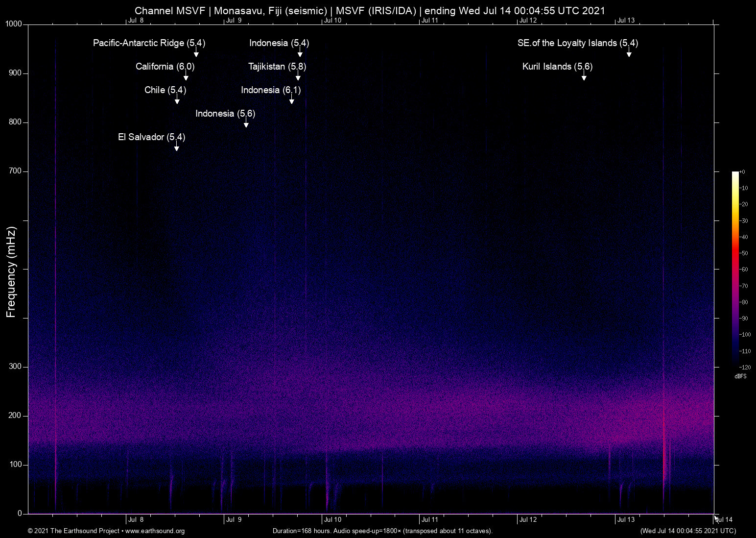Click the arrow under Pacific-Antarctic Ridge (5.4)
The width and height of the screenshot is (756, 538).
point(196,52)
